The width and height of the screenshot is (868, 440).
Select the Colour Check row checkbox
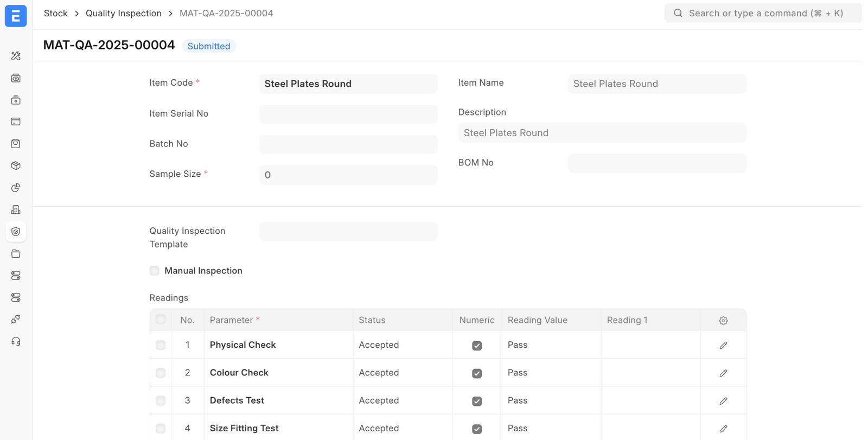click(x=161, y=373)
